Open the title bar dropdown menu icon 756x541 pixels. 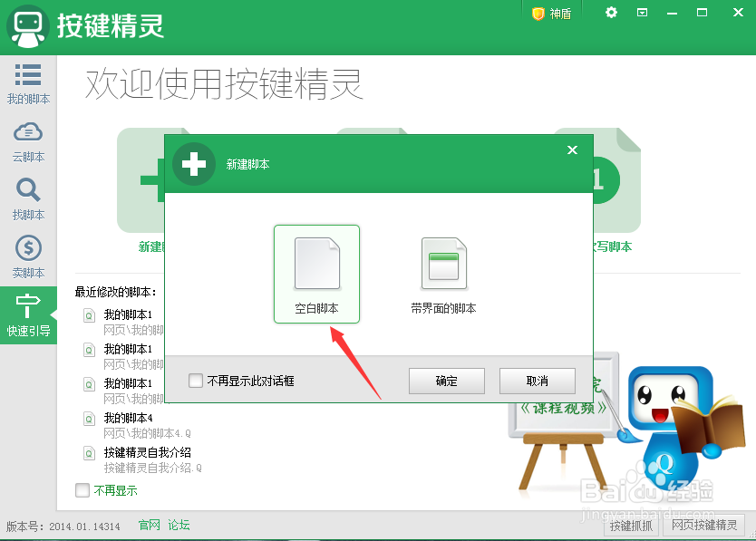pos(642,13)
